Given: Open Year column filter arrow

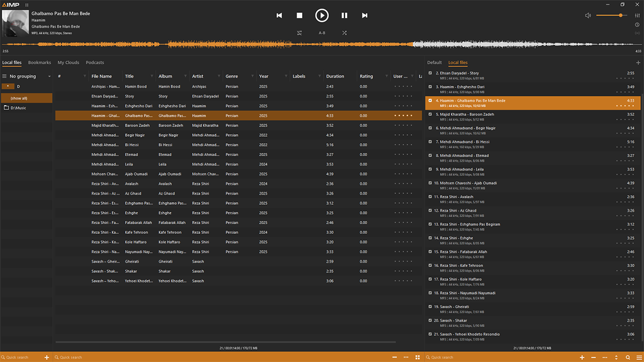Looking at the screenshot, I should click(x=286, y=76).
